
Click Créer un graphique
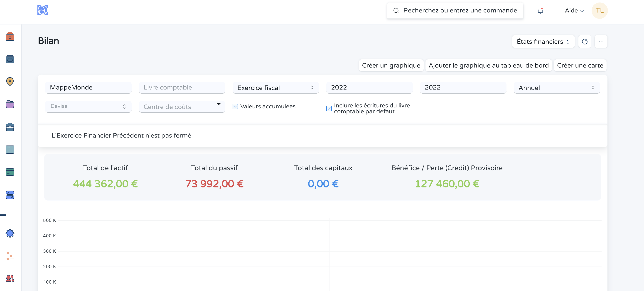pos(391,65)
